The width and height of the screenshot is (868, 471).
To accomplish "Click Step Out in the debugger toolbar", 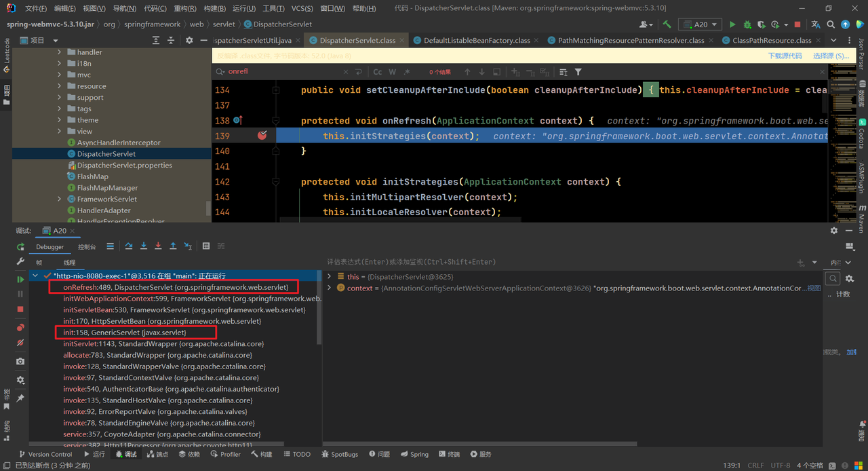I will click(x=173, y=246).
